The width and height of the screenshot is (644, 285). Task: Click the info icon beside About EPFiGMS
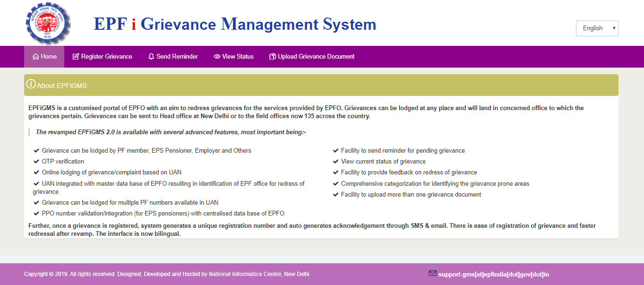click(x=31, y=84)
